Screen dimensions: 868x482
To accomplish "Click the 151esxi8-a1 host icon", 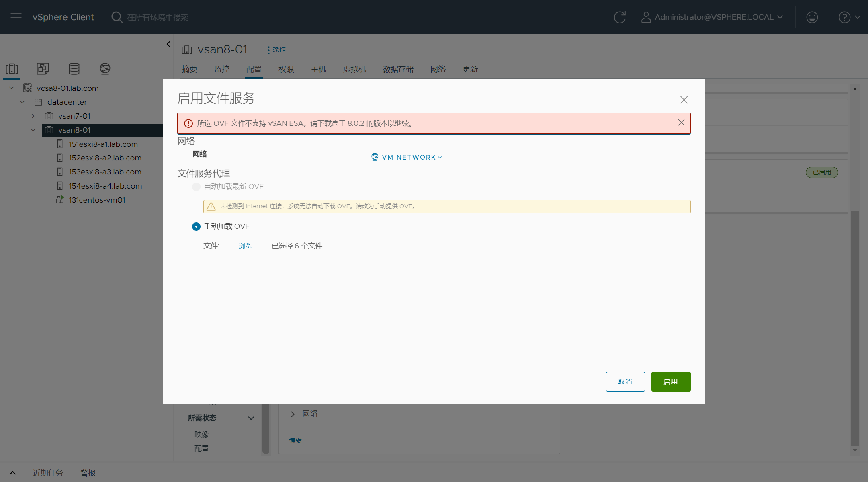I will pos(60,144).
